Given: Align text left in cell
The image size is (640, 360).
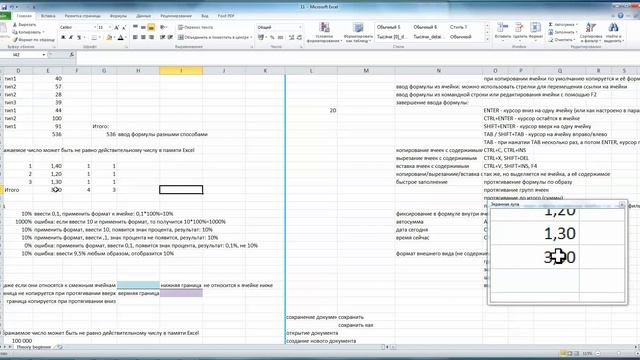Looking at the screenshot, I should coord(135,37).
